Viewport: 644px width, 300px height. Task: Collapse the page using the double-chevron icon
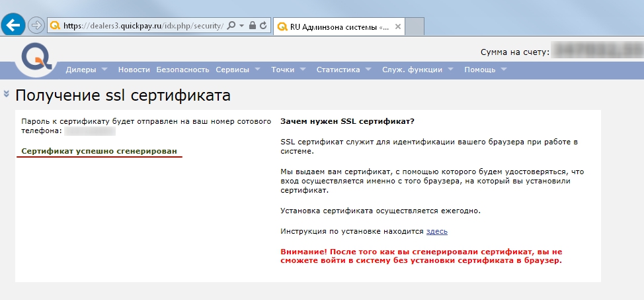6,94
